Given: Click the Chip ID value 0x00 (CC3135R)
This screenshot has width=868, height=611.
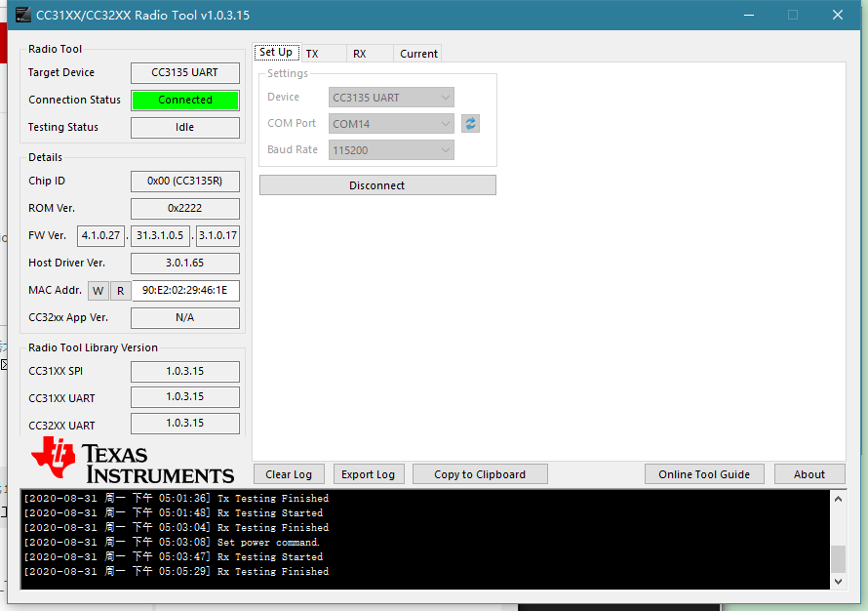Looking at the screenshot, I should [x=185, y=182].
